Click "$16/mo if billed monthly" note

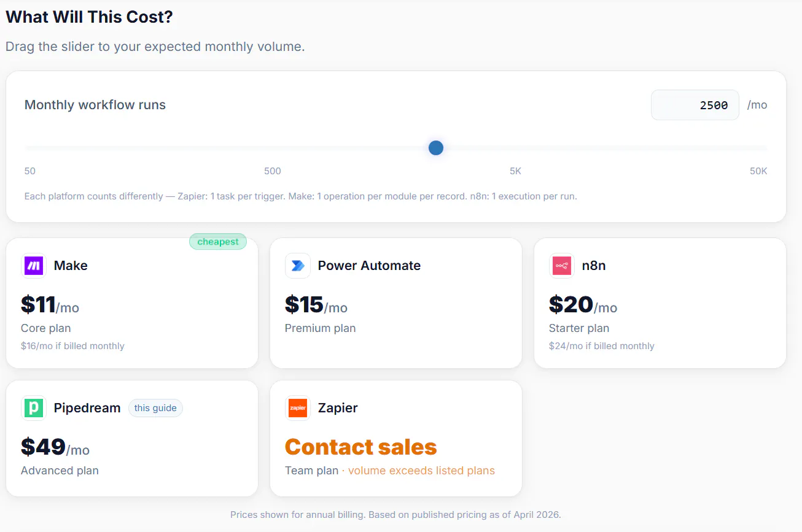(72, 346)
